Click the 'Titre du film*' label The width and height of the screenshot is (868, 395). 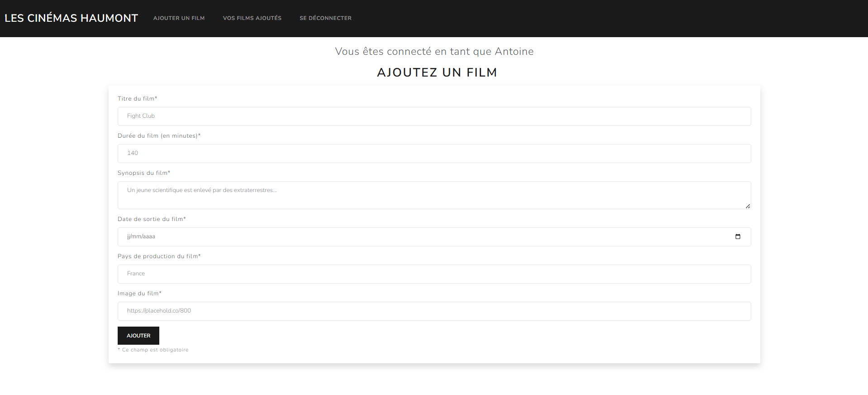coord(137,98)
